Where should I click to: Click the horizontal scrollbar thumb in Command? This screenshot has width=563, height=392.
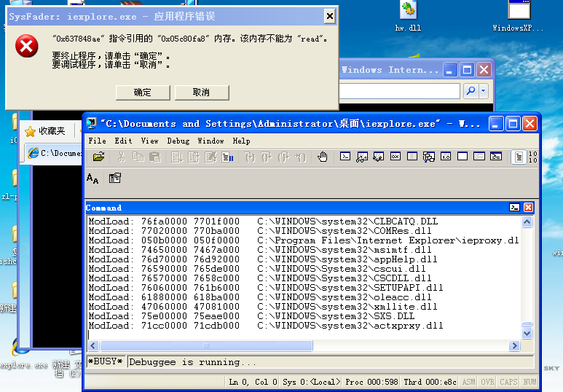pos(206,345)
